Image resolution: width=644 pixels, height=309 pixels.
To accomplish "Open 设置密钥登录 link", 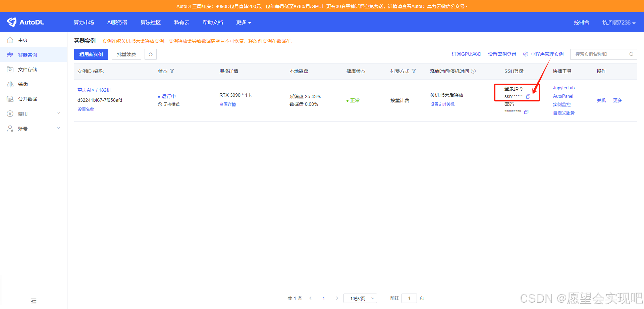I will pos(502,54).
